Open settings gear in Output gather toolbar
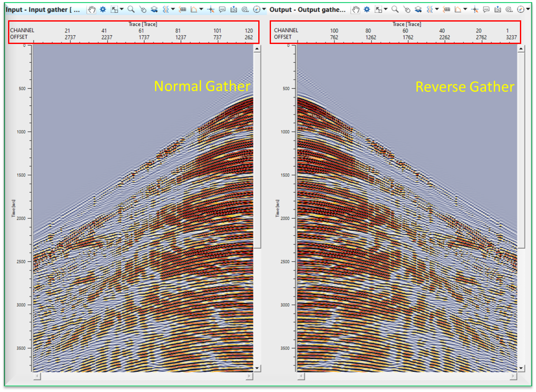Viewport: 536px width, 392px height. click(x=367, y=9)
